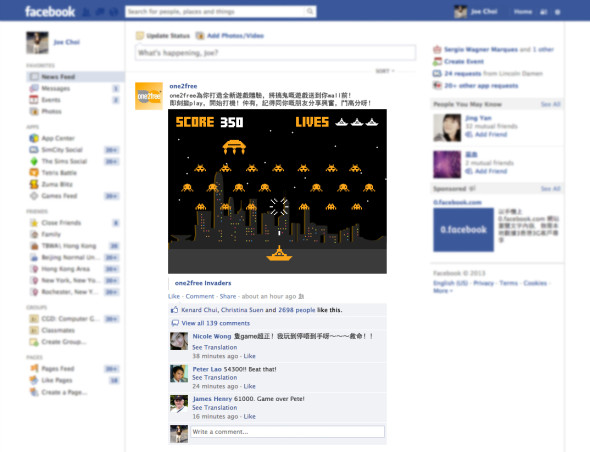The image size is (590, 452).
Task: Click the Privacy footer link
Action: [x=484, y=283]
